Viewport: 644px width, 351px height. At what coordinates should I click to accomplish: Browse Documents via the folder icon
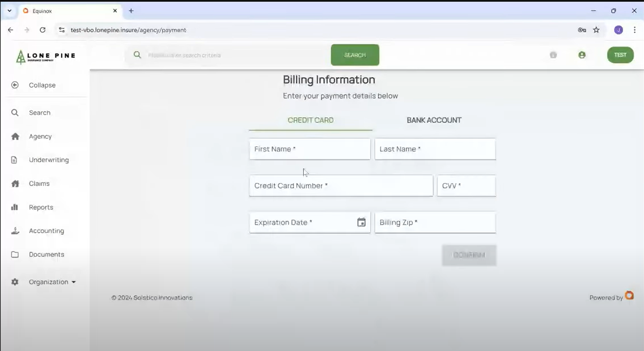tap(14, 254)
